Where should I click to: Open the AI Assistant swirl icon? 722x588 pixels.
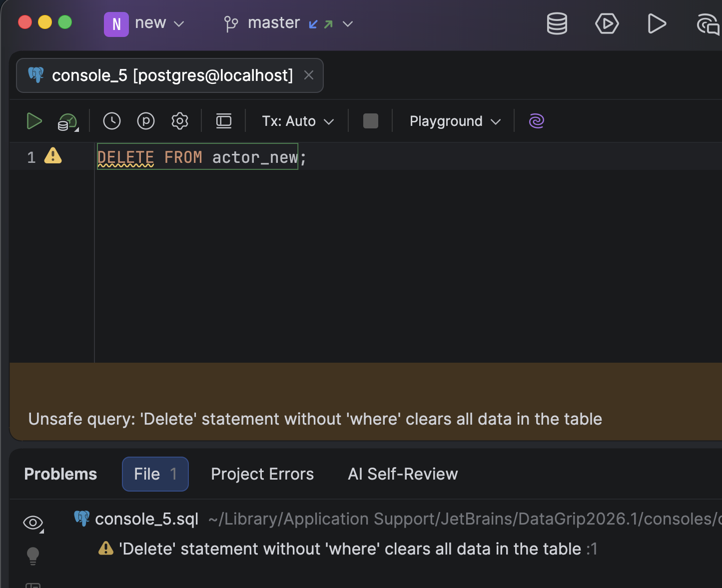[x=537, y=121]
